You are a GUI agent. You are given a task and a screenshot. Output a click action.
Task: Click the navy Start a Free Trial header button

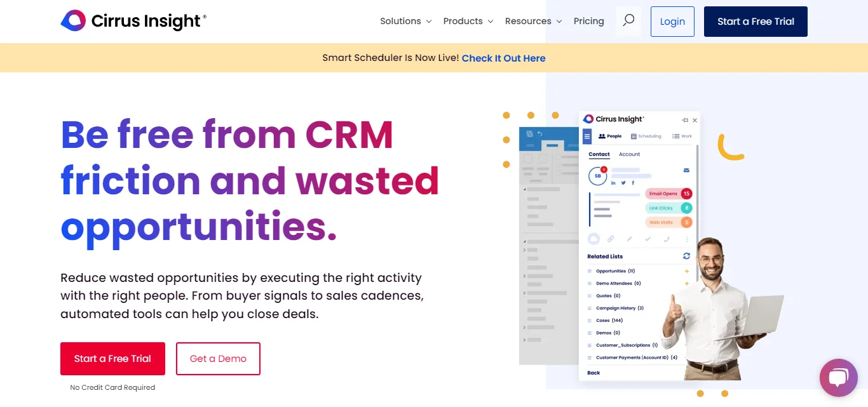756,22
